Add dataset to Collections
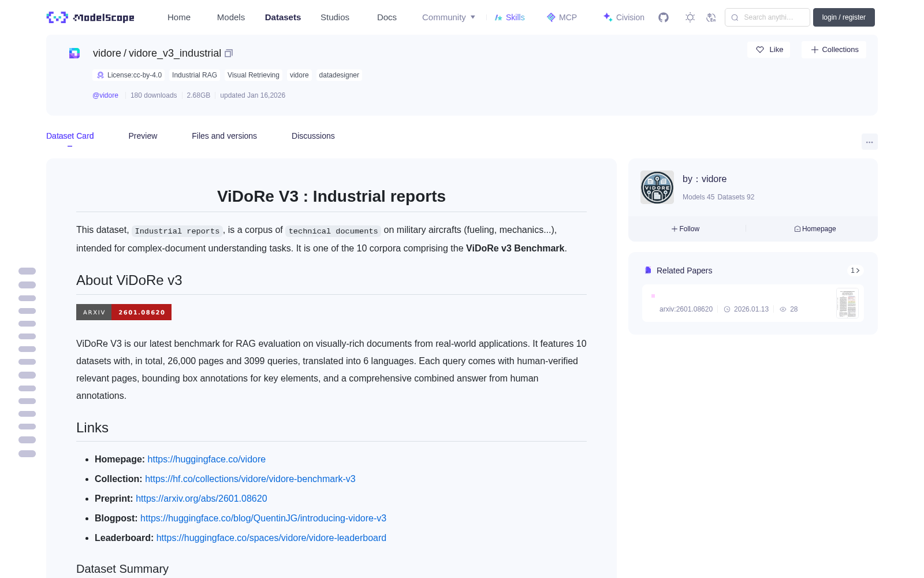This screenshot has height=578, width=924. pos(834,50)
